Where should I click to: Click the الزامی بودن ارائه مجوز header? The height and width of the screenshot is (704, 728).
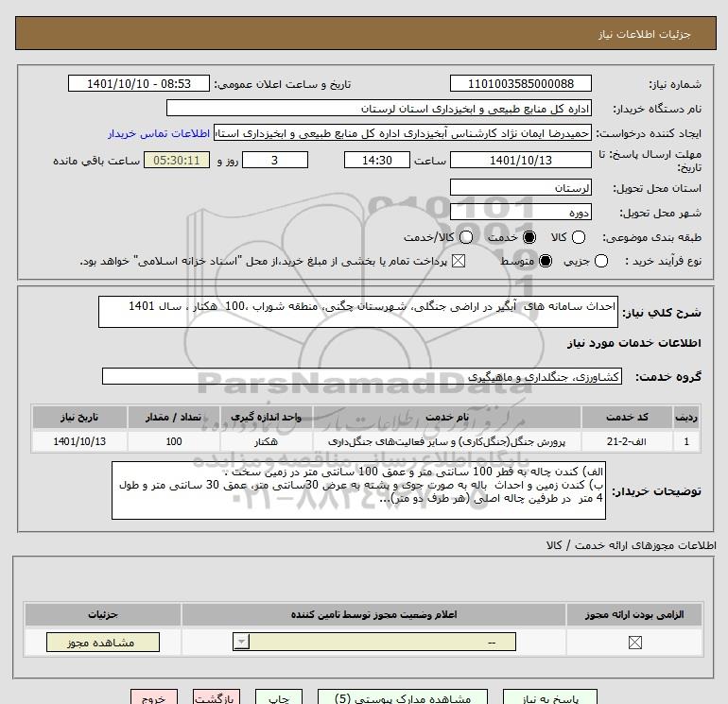pos(634,614)
